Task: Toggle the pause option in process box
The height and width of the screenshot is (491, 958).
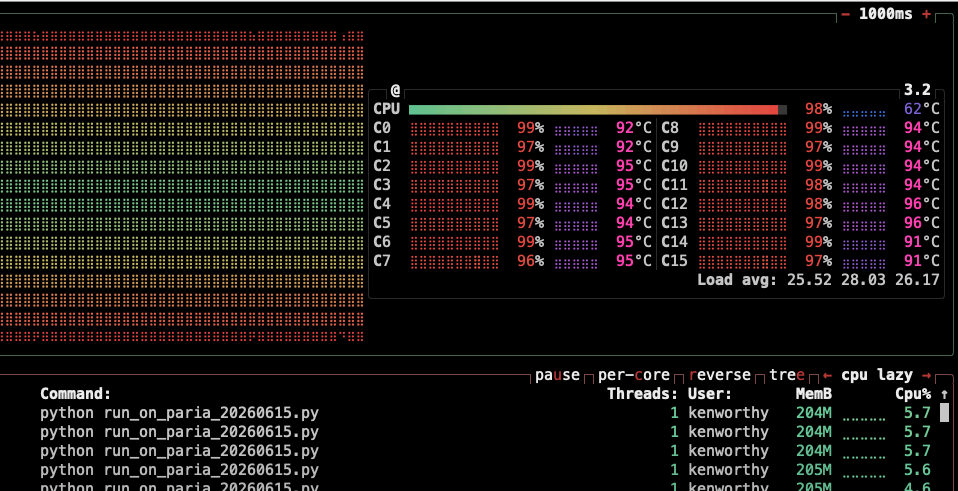Action: coord(557,375)
